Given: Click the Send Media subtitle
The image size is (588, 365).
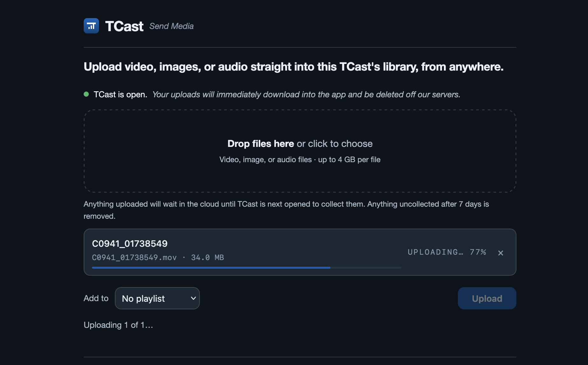Looking at the screenshot, I should [171, 26].
